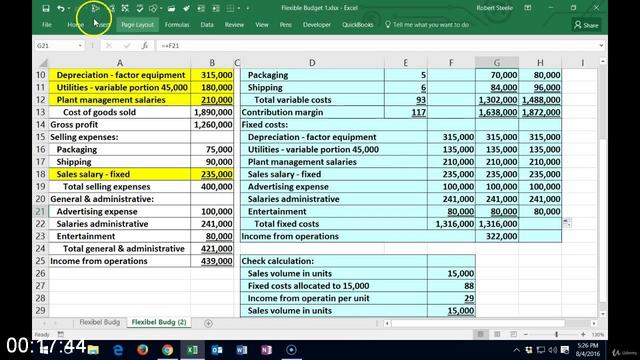
Task: Click the Open folder icon in quick access toolbar
Action: [171, 8]
